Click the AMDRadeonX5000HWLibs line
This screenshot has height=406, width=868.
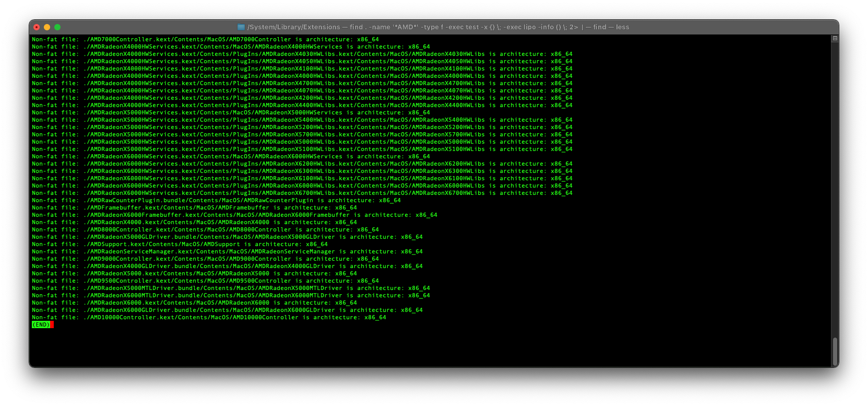click(x=302, y=142)
